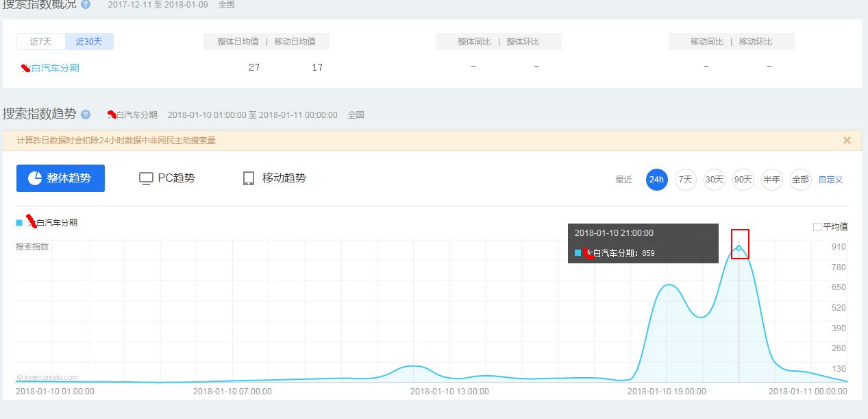Viewport: 868px width, 419px height.
Task: Click the 移动趋势 tablet icon
Action: point(249,178)
